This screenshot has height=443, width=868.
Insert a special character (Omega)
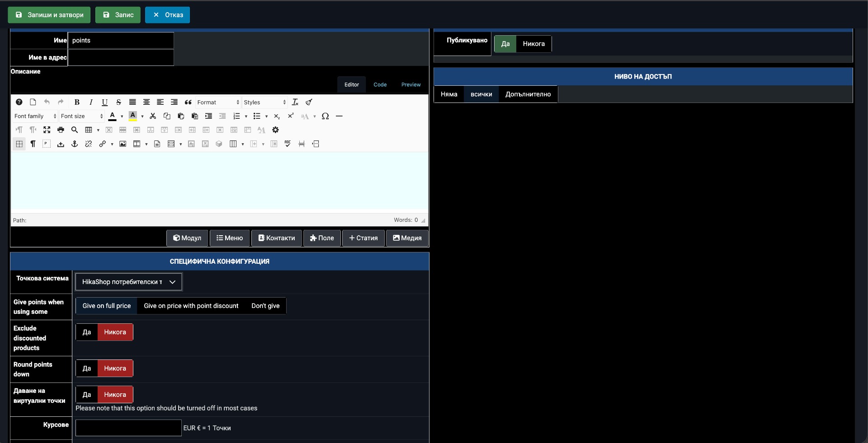[325, 116]
